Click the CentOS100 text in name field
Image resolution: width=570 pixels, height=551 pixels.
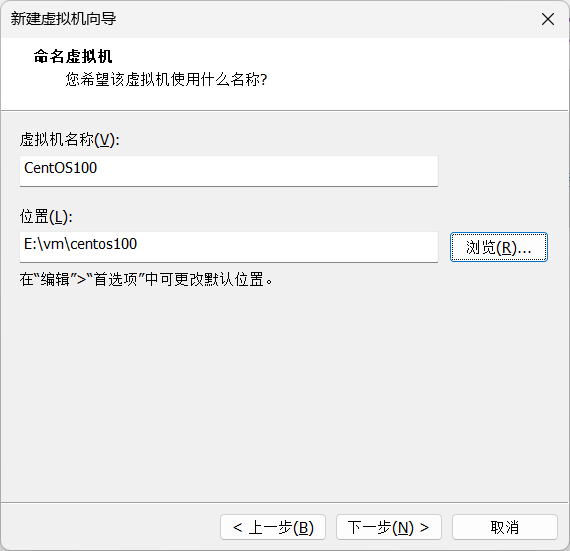(x=60, y=168)
